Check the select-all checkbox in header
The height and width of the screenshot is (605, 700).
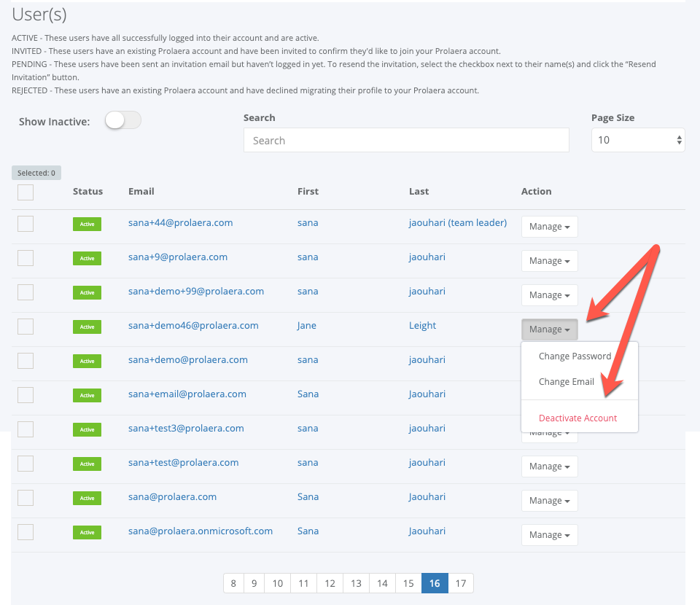coord(26,192)
